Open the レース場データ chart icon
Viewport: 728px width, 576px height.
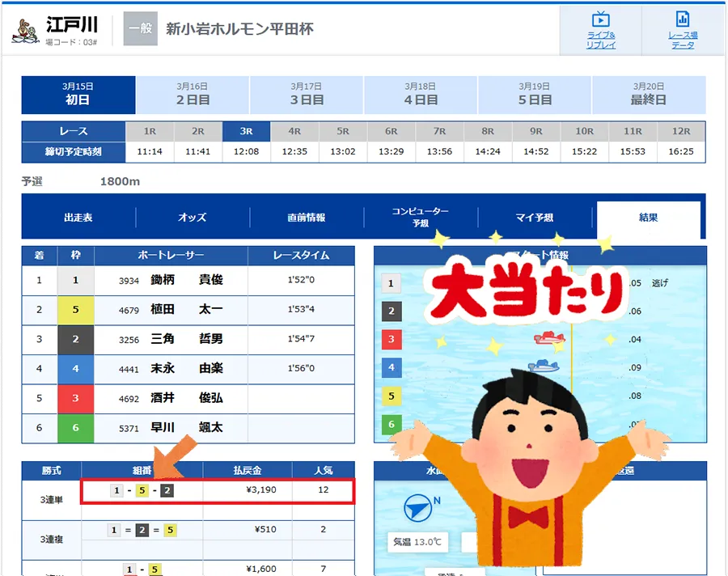pos(682,20)
